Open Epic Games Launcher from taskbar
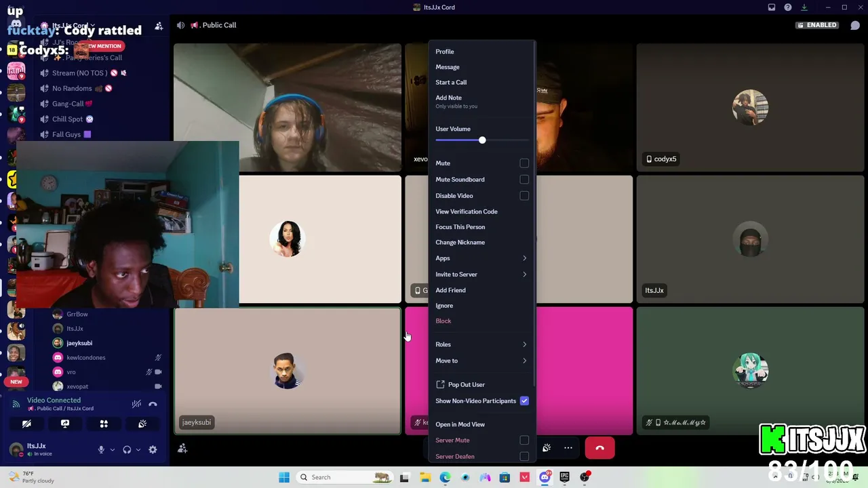The width and height of the screenshot is (868, 488). pyautogui.click(x=564, y=477)
